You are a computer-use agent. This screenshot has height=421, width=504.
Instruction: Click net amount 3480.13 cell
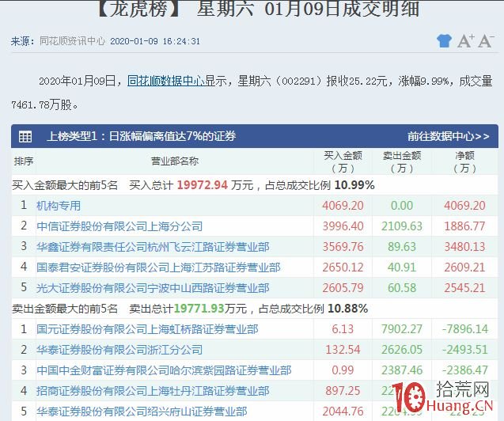coord(464,247)
